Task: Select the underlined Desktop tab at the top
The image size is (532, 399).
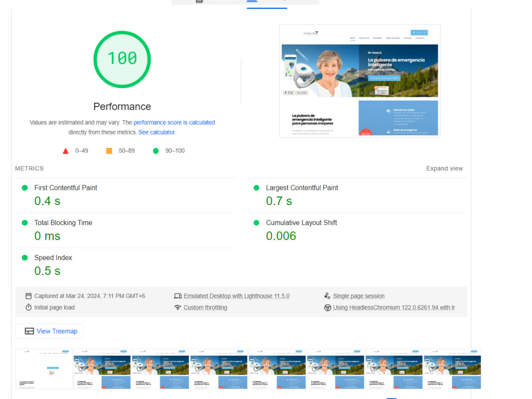Action: [x=267, y=2]
